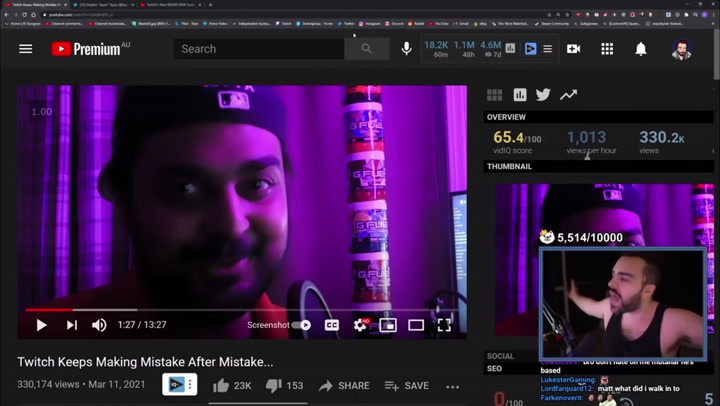Open vidIQ bar chart stats icon in header
Viewport: 720px width, 406px height.
(510, 48)
